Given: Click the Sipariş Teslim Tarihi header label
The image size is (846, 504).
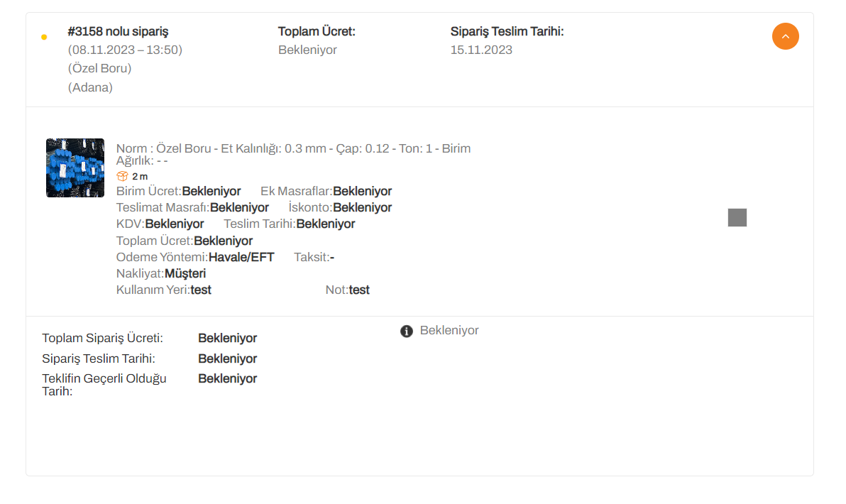Looking at the screenshot, I should tap(507, 31).
